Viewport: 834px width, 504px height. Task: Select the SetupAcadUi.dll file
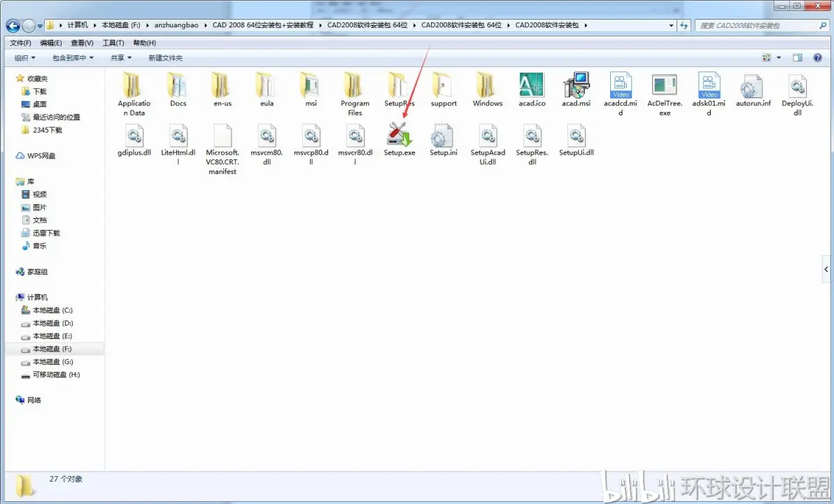(x=488, y=135)
